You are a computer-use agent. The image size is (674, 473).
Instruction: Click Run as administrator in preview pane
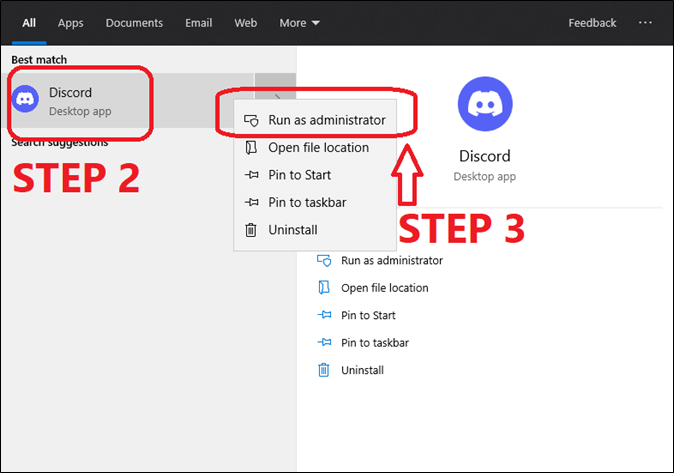[x=392, y=261]
